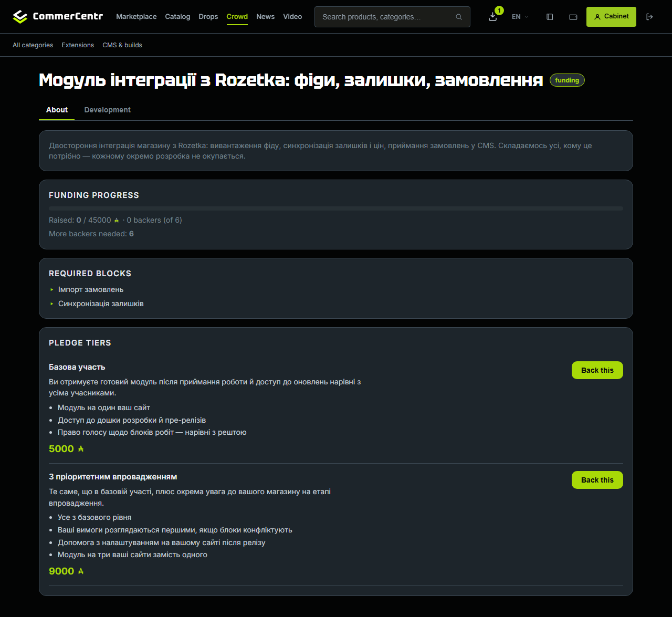Toggle the sidebar panel layout icon
This screenshot has height=617, width=672.
(550, 17)
